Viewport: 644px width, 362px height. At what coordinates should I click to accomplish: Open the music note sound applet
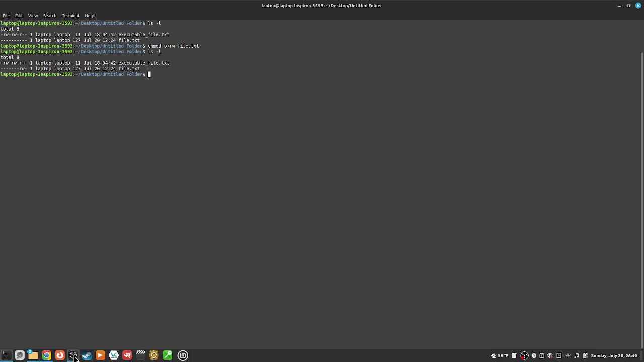[x=577, y=356]
